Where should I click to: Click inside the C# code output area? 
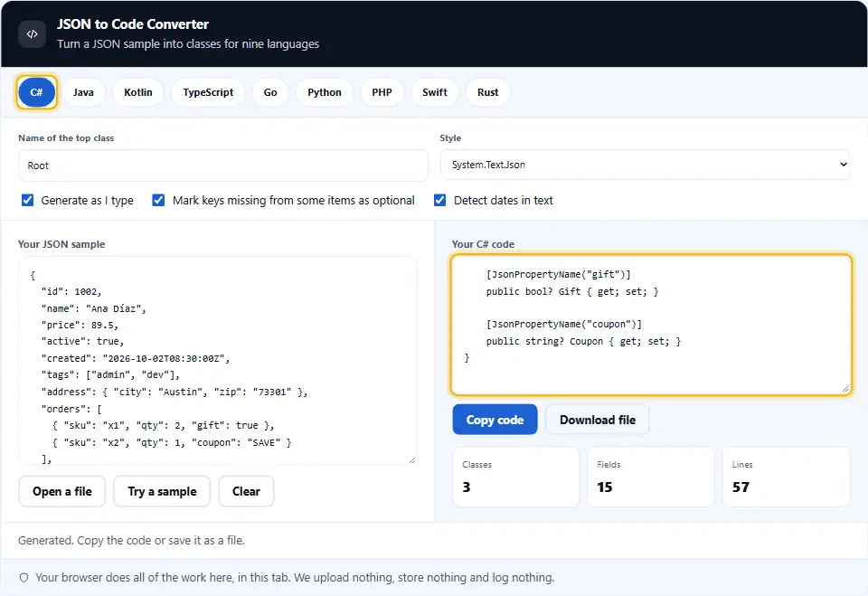tap(651, 325)
